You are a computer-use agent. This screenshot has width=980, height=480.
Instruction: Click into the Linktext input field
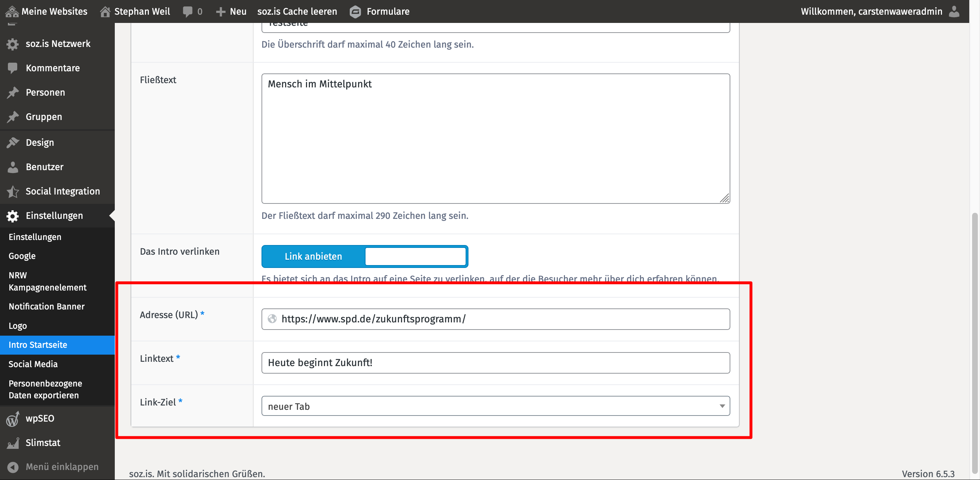click(495, 363)
